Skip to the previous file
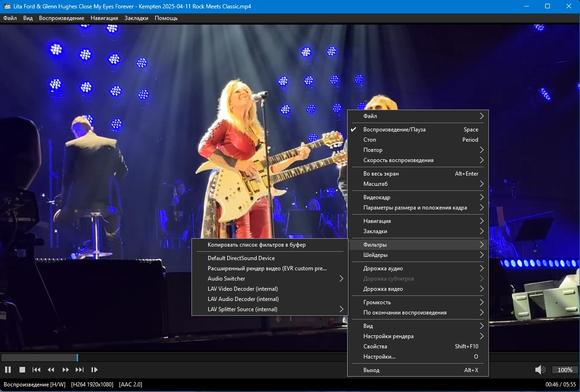 (36, 370)
